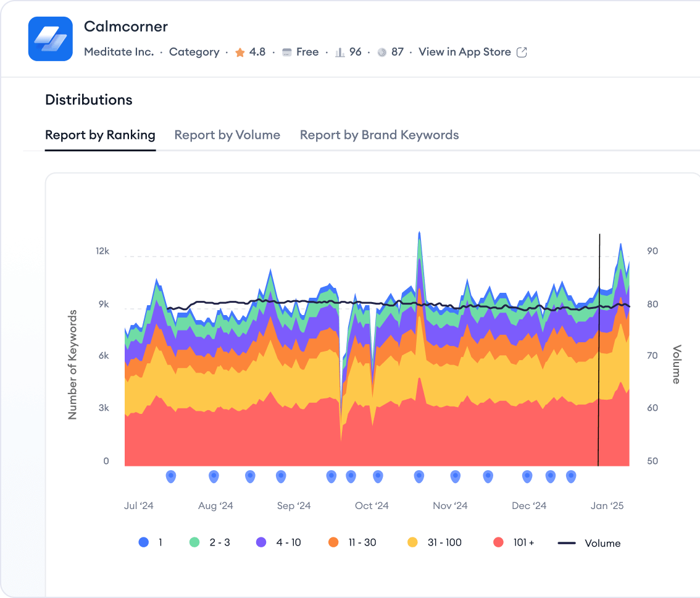Open View in App Store link
Image resolution: width=700 pixels, height=598 pixels.
pyautogui.click(x=464, y=52)
